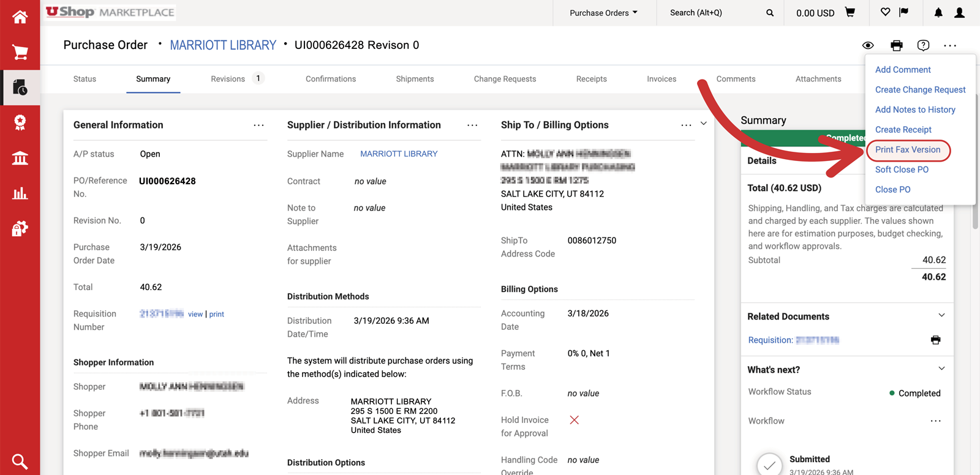
Task: Click the requisition view link
Action: [x=195, y=314]
